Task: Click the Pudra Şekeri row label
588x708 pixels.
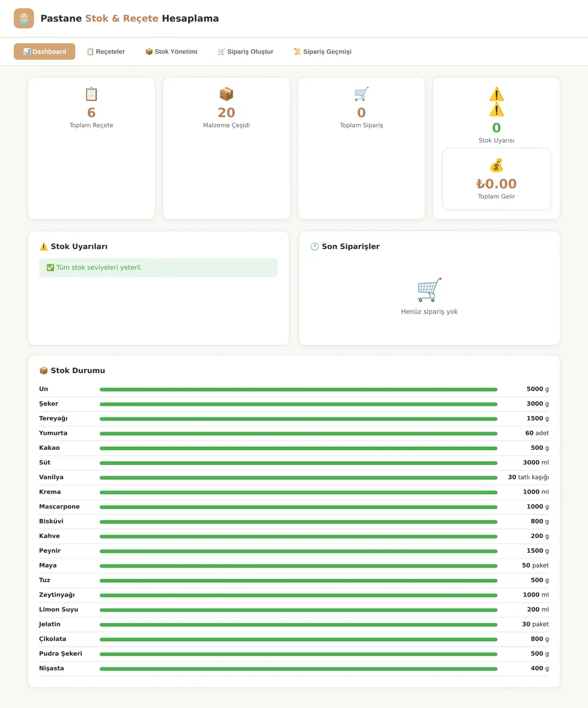Action: click(61, 654)
